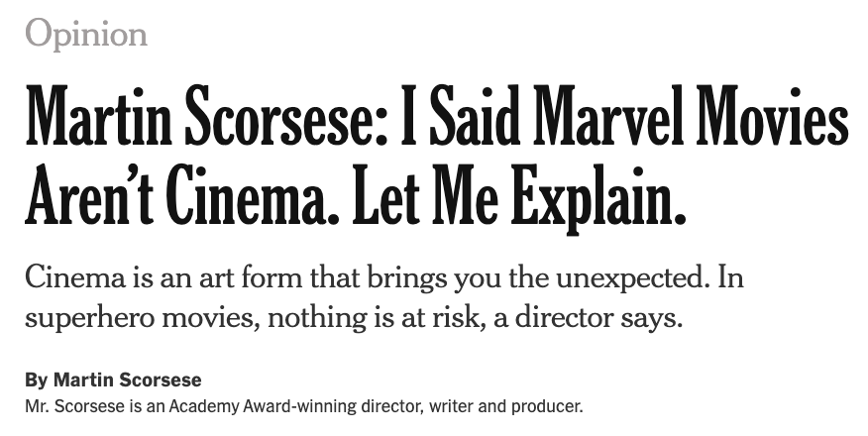Open the Opinion section link
The height and width of the screenshot is (436, 868).
pos(86,35)
